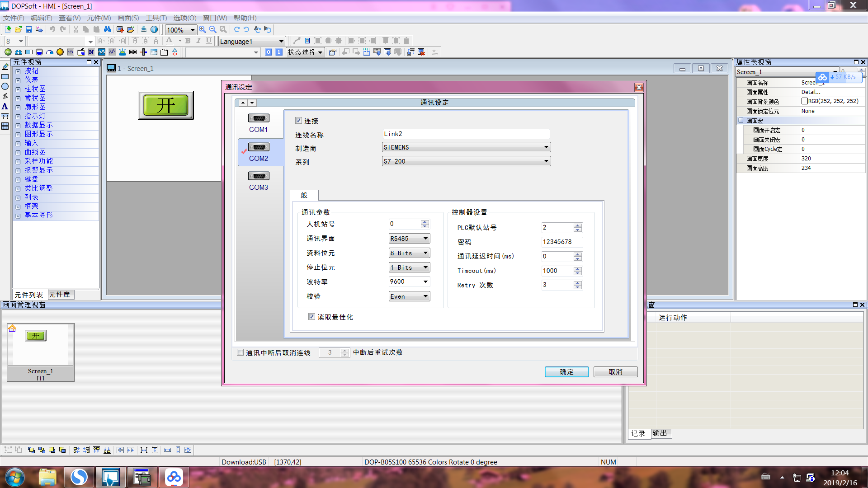Screen dimensions: 868x488
Task: Open Sogou browser from the taskbar
Action: coord(80,477)
